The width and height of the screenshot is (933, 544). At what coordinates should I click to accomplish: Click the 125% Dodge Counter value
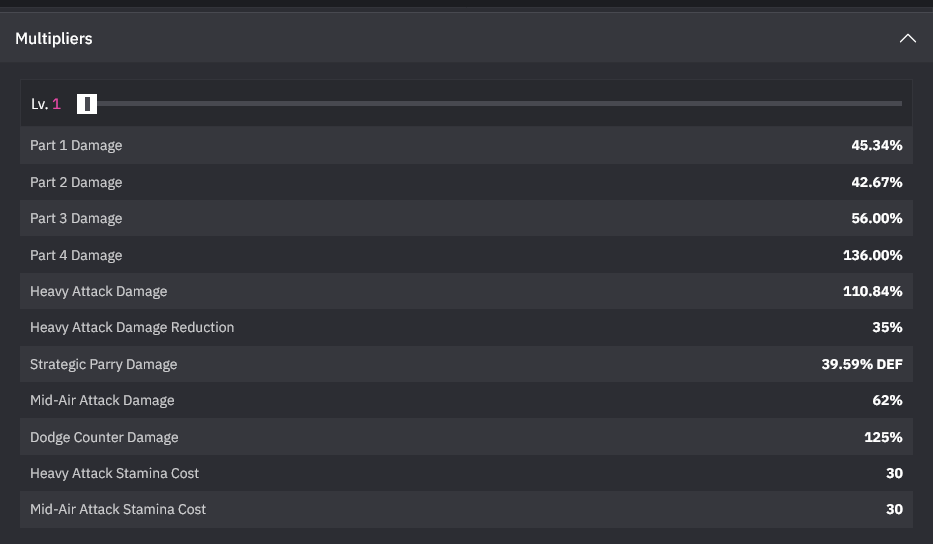(x=883, y=437)
